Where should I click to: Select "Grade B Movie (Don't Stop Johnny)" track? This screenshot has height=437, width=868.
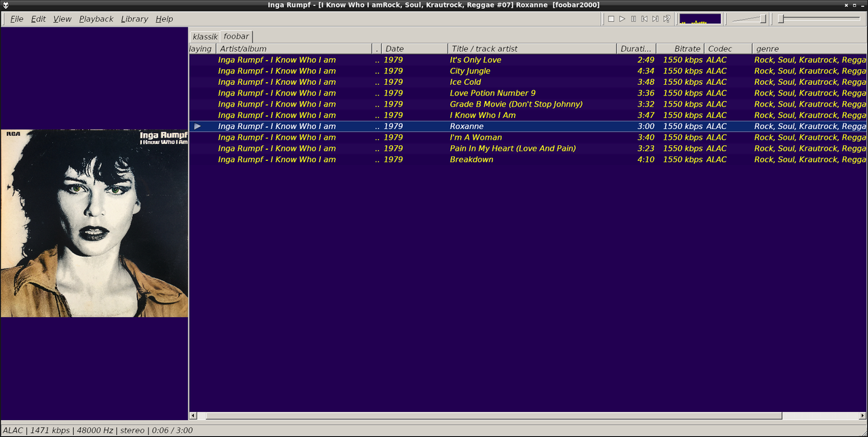(x=516, y=104)
